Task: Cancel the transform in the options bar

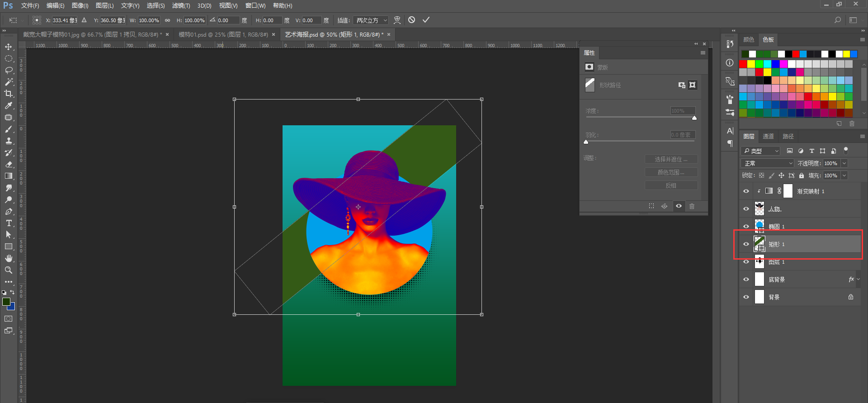Action: pyautogui.click(x=411, y=20)
